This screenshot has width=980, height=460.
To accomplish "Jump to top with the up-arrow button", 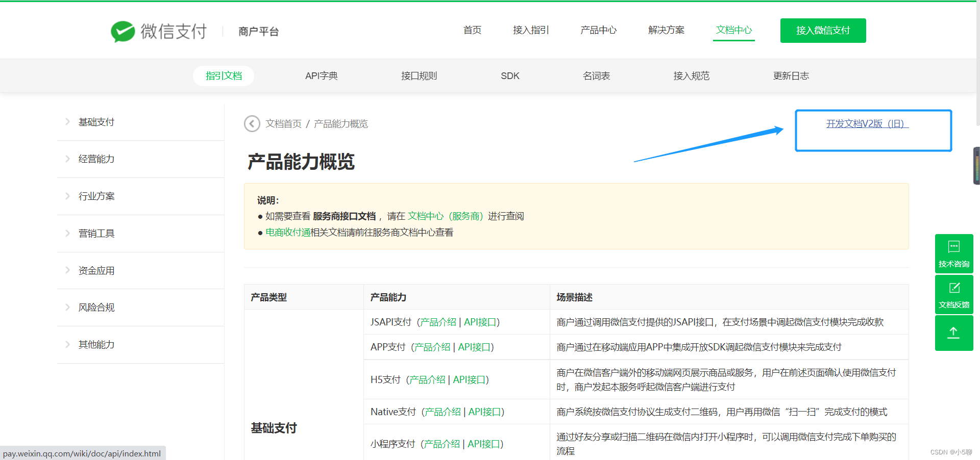I will pyautogui.click(x=954, y=333).
